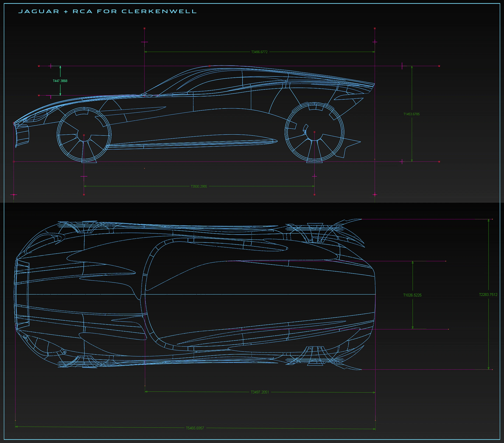This screenshot has width=504, height=443.
Task: Select the T5465.6957 overall length label
Action: pyautogui.click(x=195, y=428)
